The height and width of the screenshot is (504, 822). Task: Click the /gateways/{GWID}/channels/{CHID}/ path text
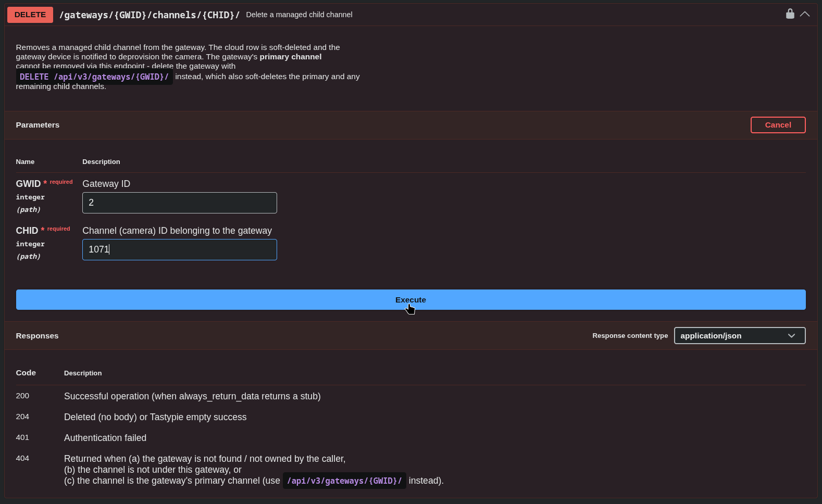point(150,15)
